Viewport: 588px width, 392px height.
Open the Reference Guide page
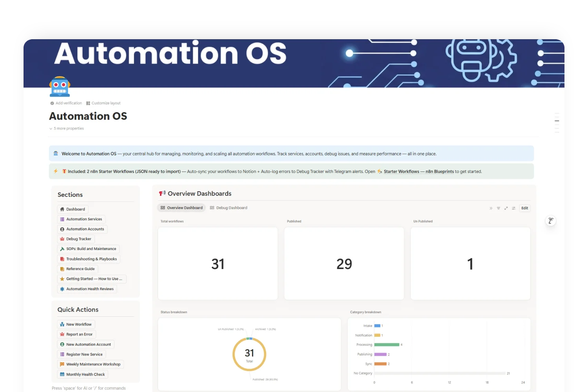click(78, 269)
